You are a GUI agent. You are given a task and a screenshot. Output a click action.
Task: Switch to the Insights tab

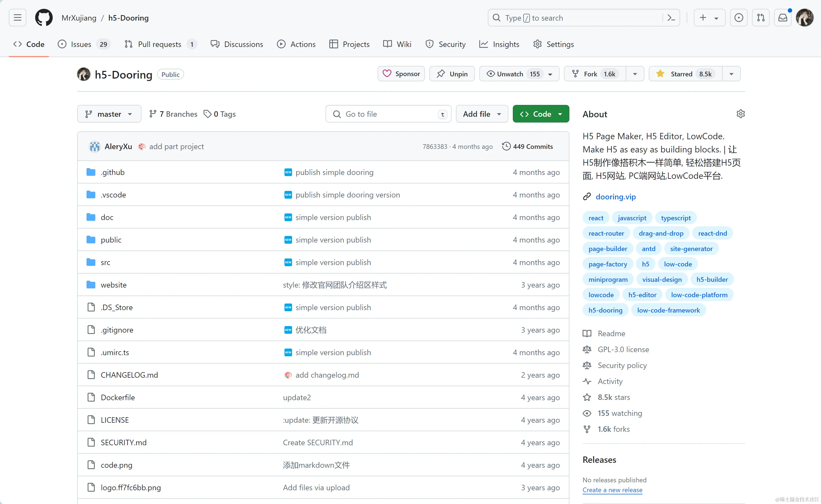coord(499,44)
